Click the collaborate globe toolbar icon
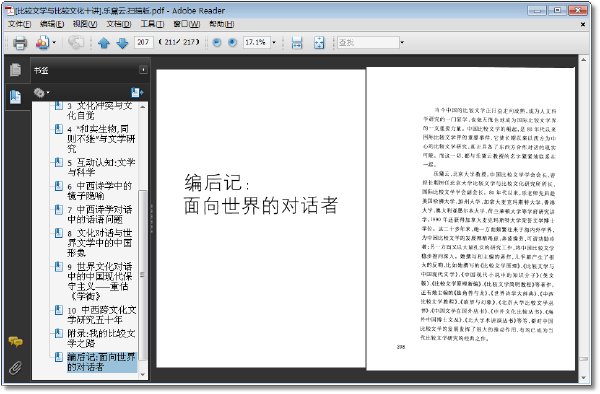Viewport: 600px width, 394px height. tap(76, 42)
